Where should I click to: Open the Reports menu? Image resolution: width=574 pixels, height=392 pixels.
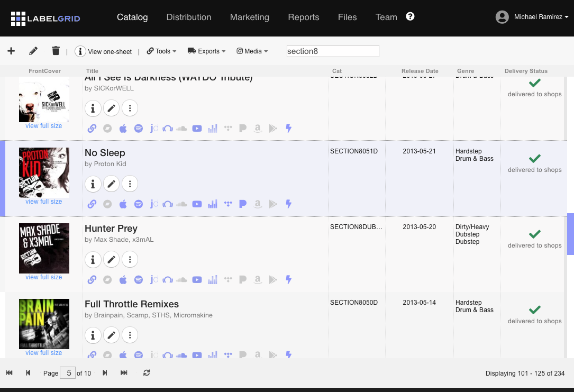click(304, 17)
